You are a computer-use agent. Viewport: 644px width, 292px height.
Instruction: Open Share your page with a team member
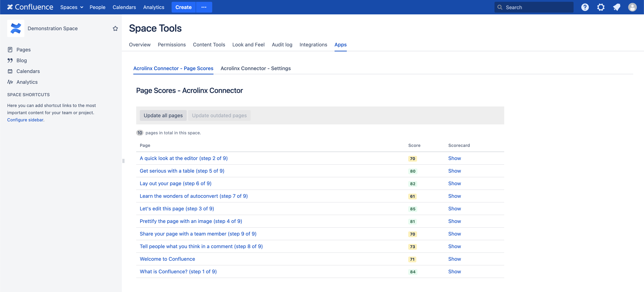[198, 234]
